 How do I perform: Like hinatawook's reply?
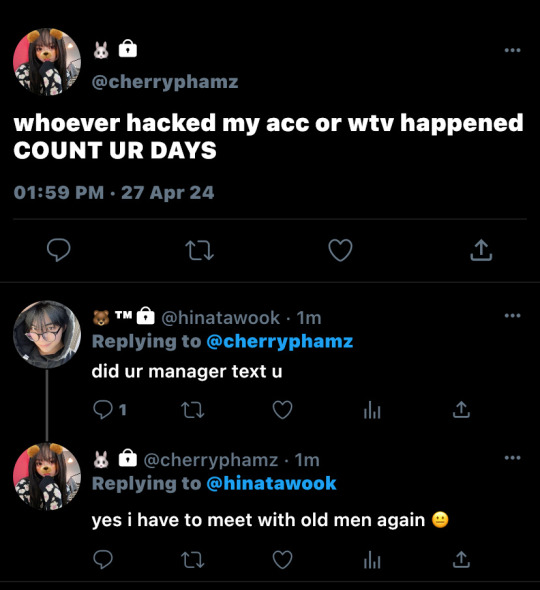coord(282,410)
